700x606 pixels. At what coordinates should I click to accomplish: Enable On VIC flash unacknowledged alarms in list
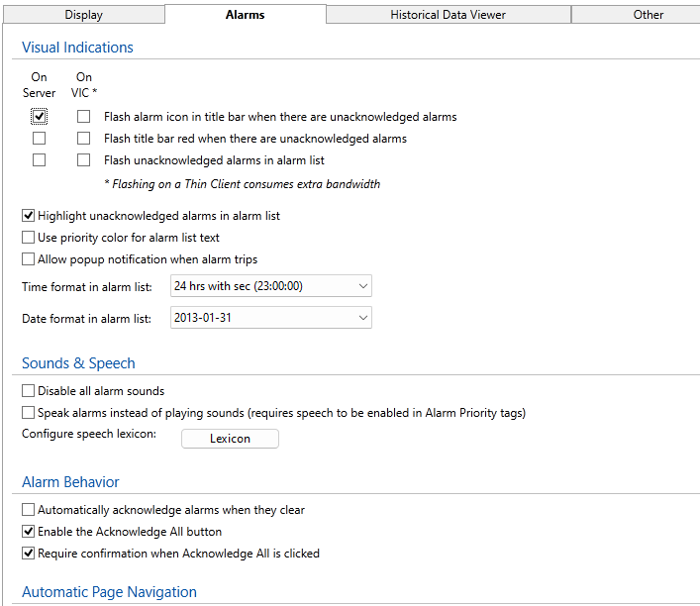coord(84,160)
